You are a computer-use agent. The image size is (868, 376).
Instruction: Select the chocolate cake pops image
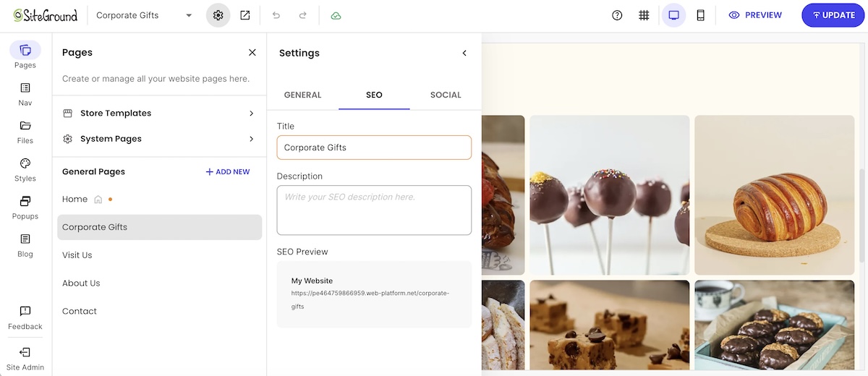610,195
